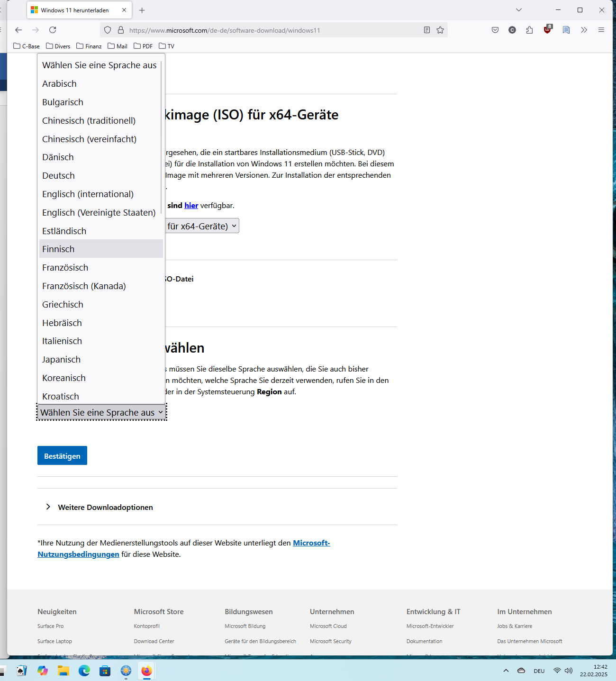This screenshot has width=616, height=681.
Task: Show hidden system tray icons
Action: 506,671
